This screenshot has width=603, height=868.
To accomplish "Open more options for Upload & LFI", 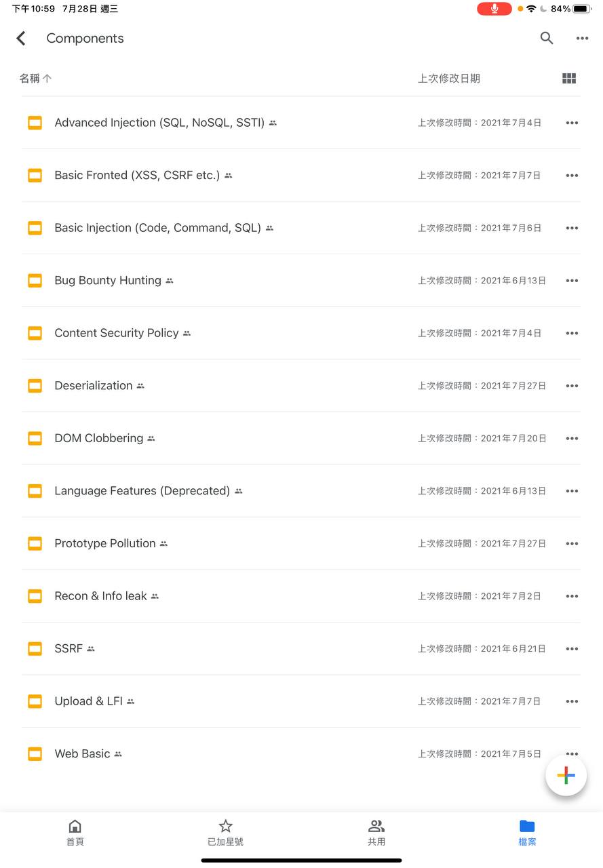I will (x=572, y=701).
